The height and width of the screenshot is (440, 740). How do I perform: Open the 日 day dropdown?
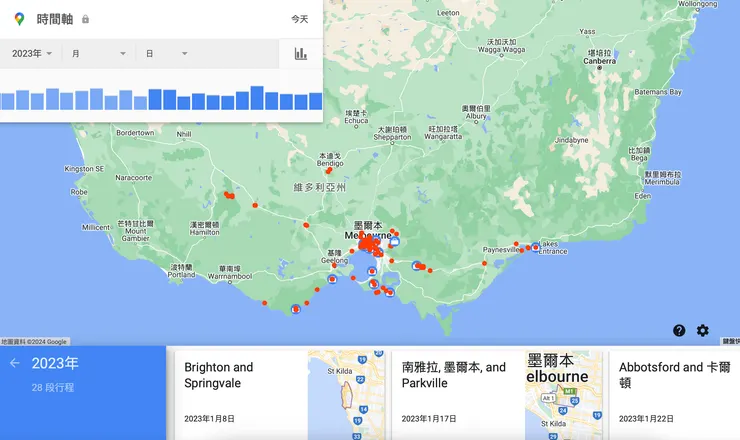167,53
